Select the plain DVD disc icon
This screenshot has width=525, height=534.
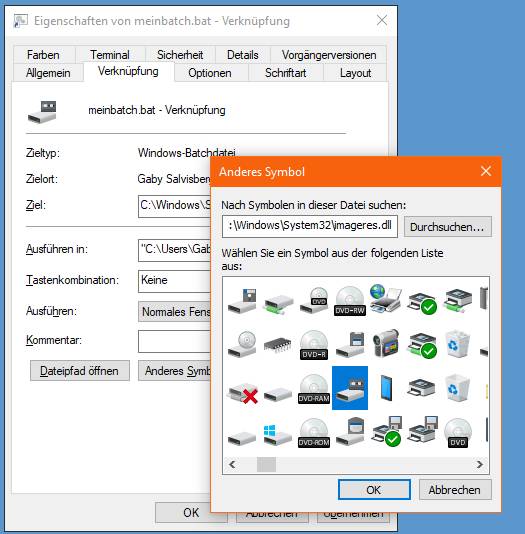458,433
